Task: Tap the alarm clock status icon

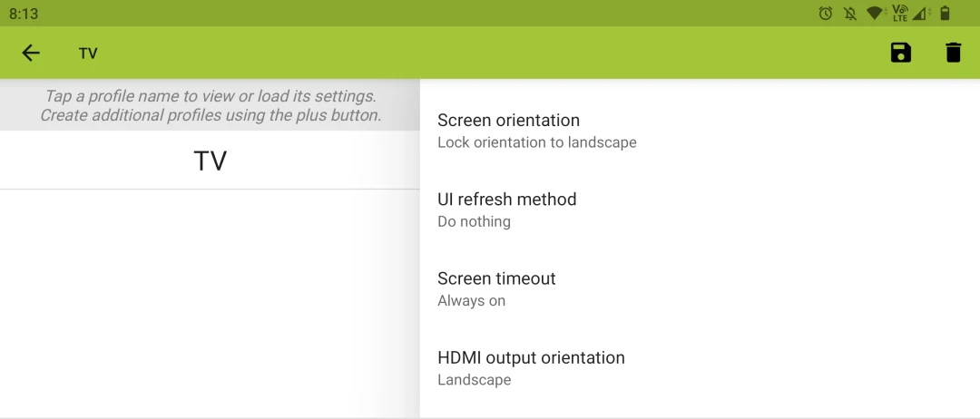Action: (826, 14)
